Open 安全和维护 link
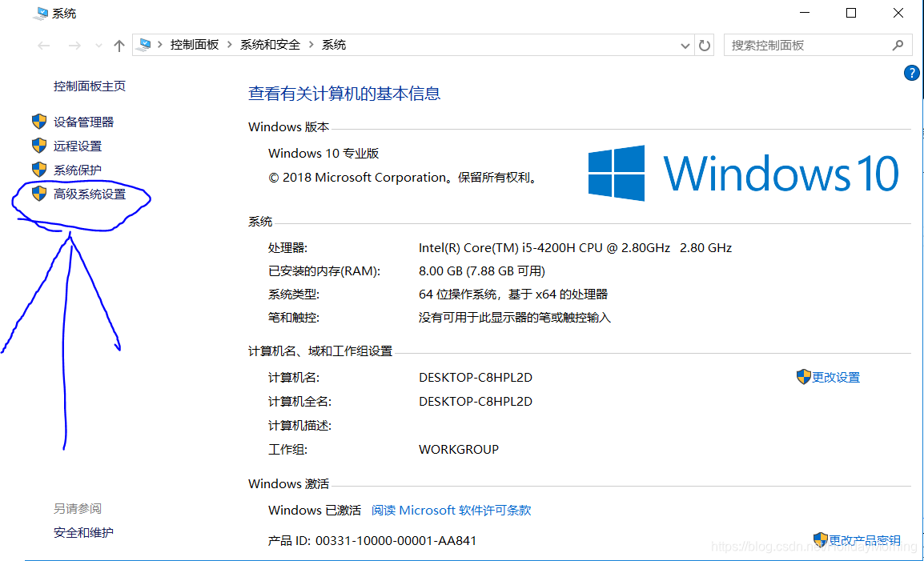 [84, 533]
